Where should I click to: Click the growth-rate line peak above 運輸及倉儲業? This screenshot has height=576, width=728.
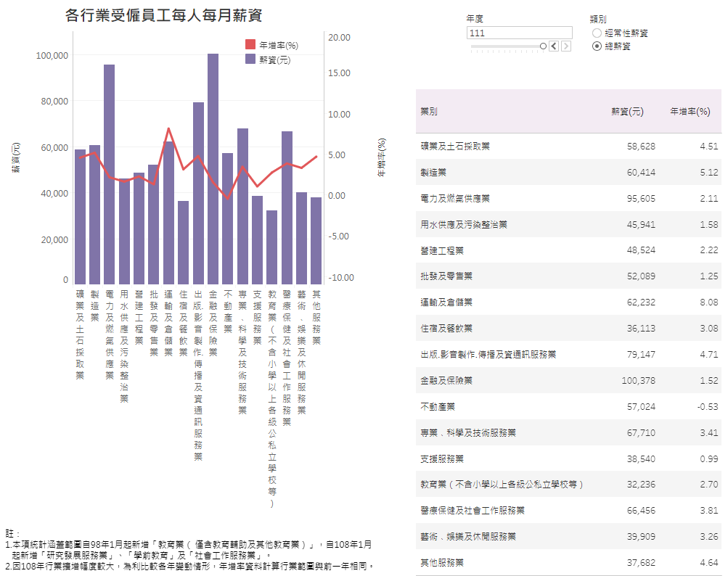click(x=168, y=128)
